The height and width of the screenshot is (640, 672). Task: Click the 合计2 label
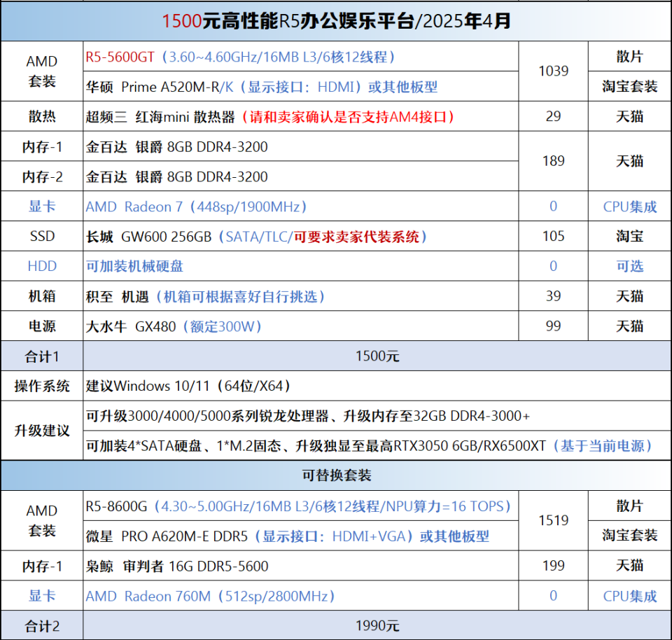click(41, 626)
